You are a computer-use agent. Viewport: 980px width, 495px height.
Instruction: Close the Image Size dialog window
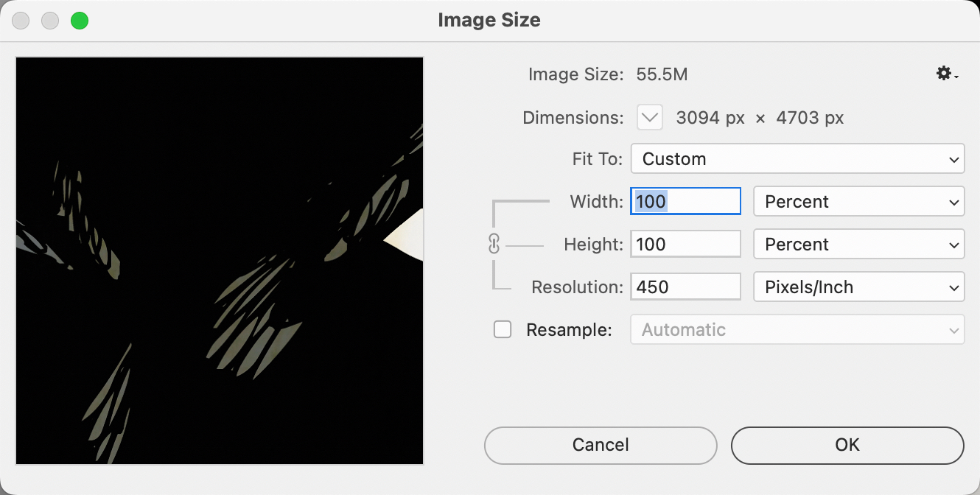pyautogui.click(x=21, y=21)
